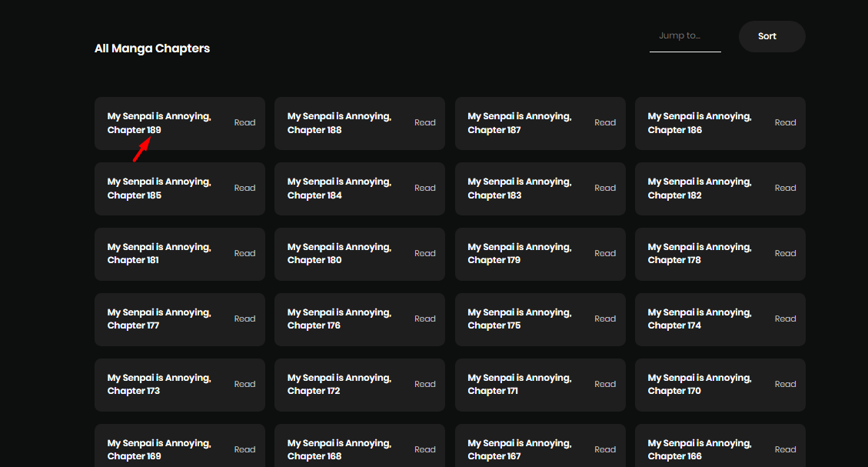Viewport: 868px width, 467px height.
Task: Go to Chapter 182
Action: click(699, 188)
